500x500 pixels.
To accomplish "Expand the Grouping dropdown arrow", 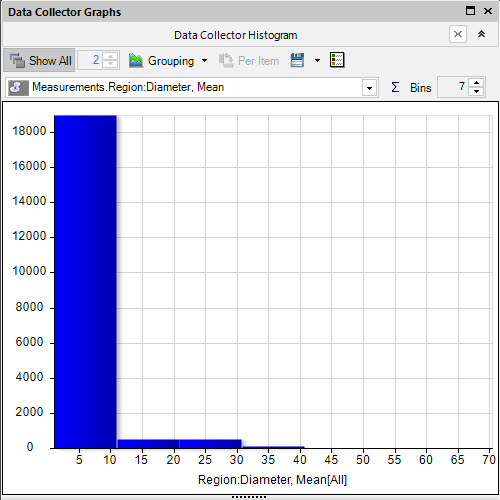I will (204, 61).
